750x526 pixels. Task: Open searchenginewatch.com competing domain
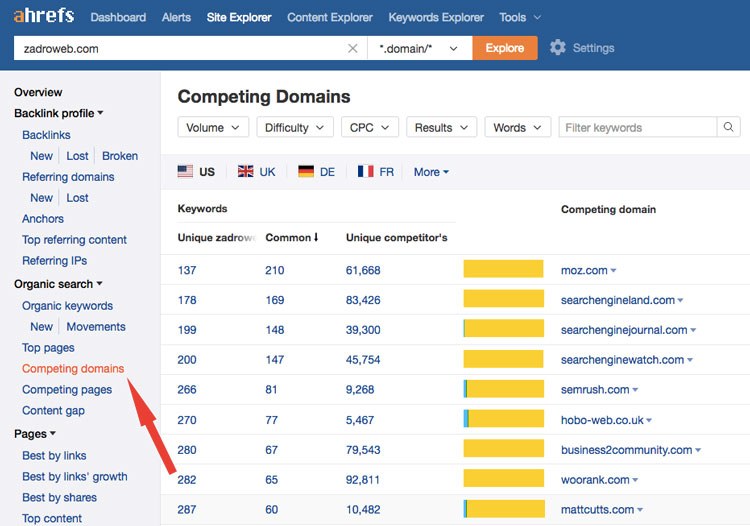coord(622,360)
